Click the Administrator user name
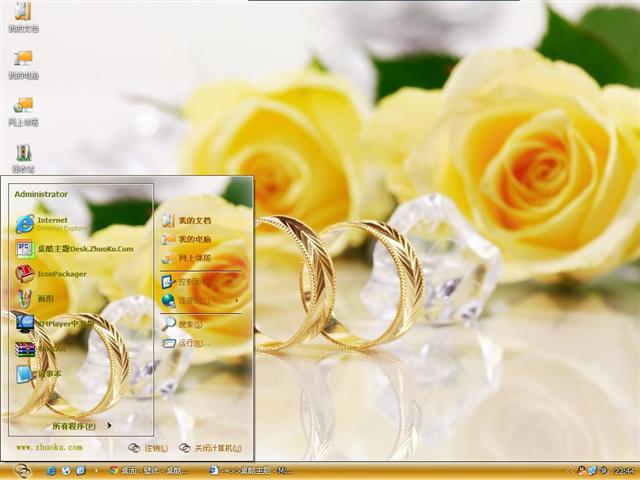This screenshot has height=480, width=640. [x=41, y=194]
